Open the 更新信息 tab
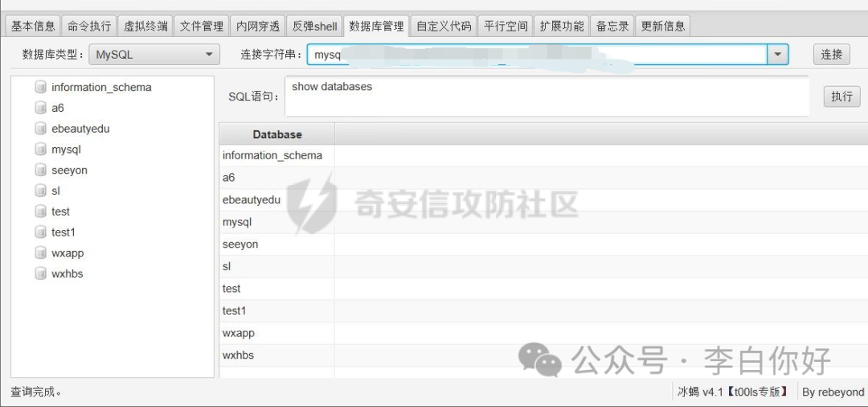Image resolution: width=868 pixels, height=407 pixels. pos(662,26)
